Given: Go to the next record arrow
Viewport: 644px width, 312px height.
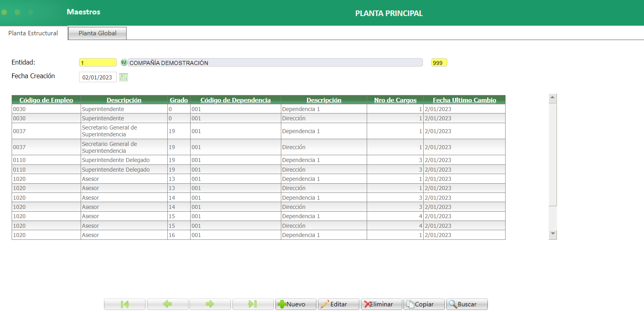Looking at the screenshot, I should 210,304.
